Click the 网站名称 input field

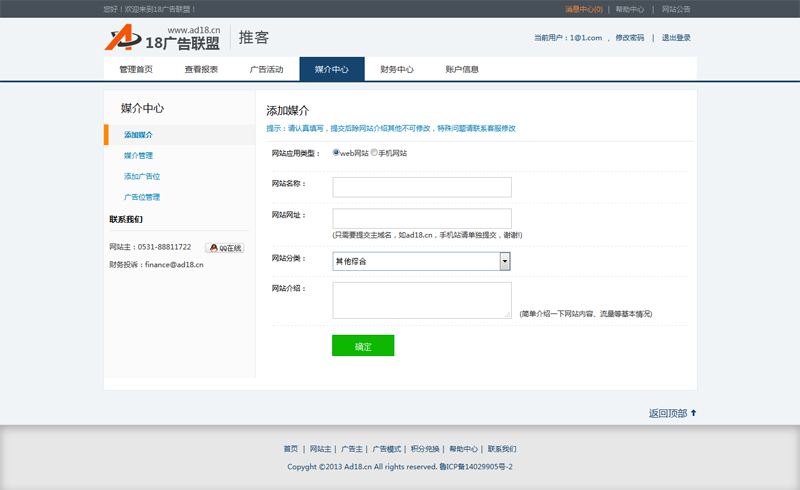point(421,187)
